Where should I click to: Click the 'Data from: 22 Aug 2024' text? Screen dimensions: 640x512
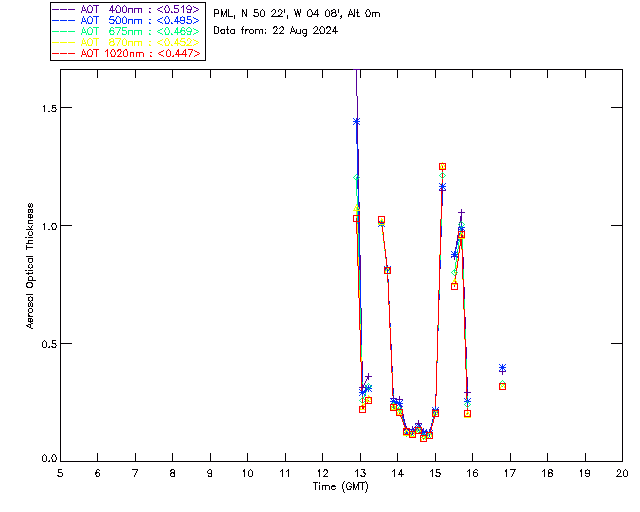click(276, 31)
